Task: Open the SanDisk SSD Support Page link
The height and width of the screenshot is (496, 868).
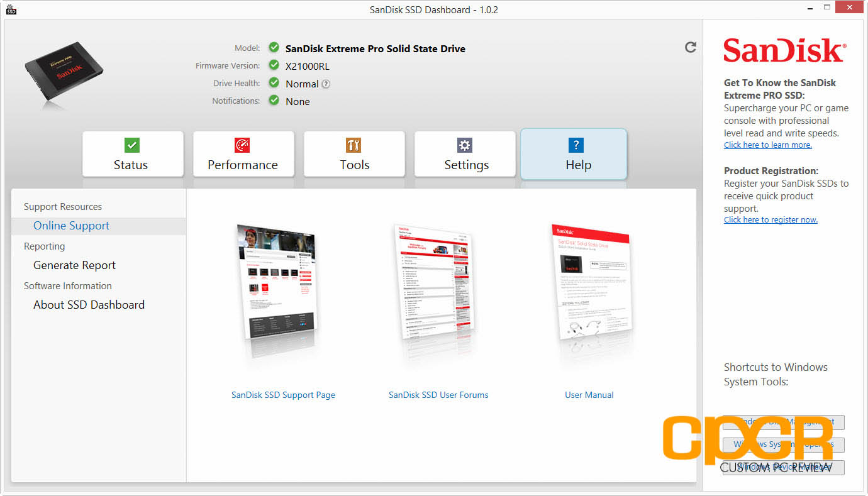Action: [x=283, y=395]
